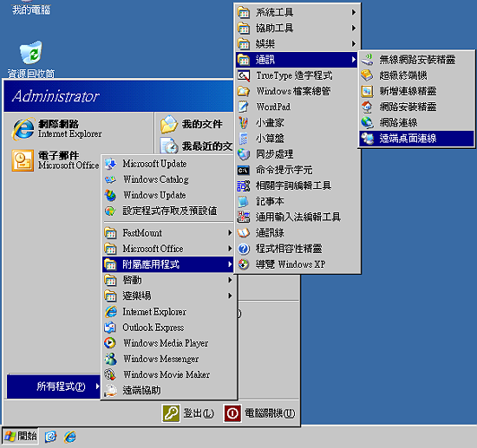Viewport: 477px width, 448px height.
Task: Click the 通訊 submenu arrow
Action: pos(354,60)
